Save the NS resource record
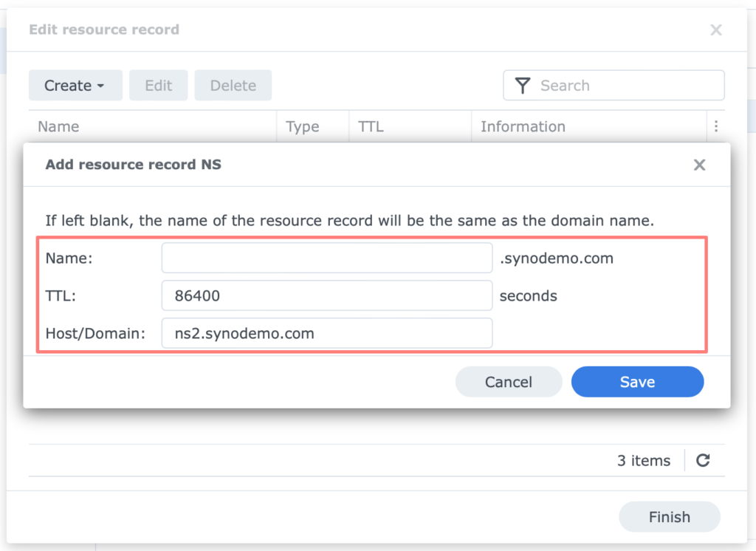This screenshot has width=756, height=551. pos(637,382)
